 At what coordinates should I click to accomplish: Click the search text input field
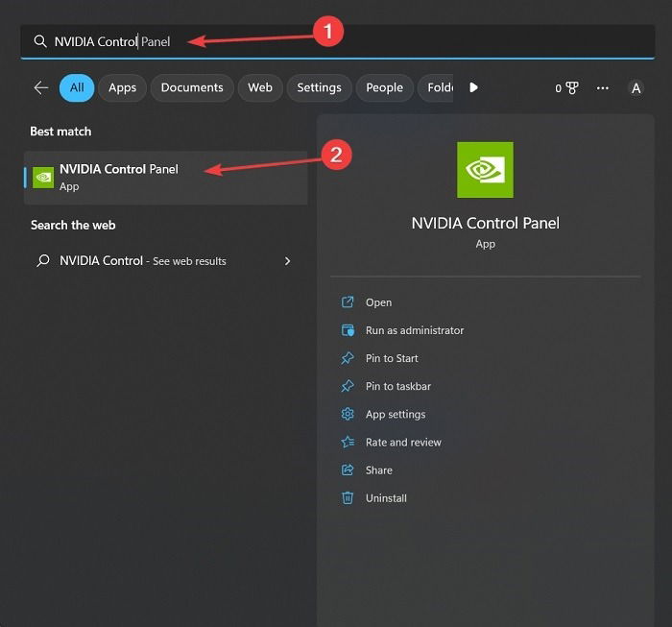click(x=337, y=41)
